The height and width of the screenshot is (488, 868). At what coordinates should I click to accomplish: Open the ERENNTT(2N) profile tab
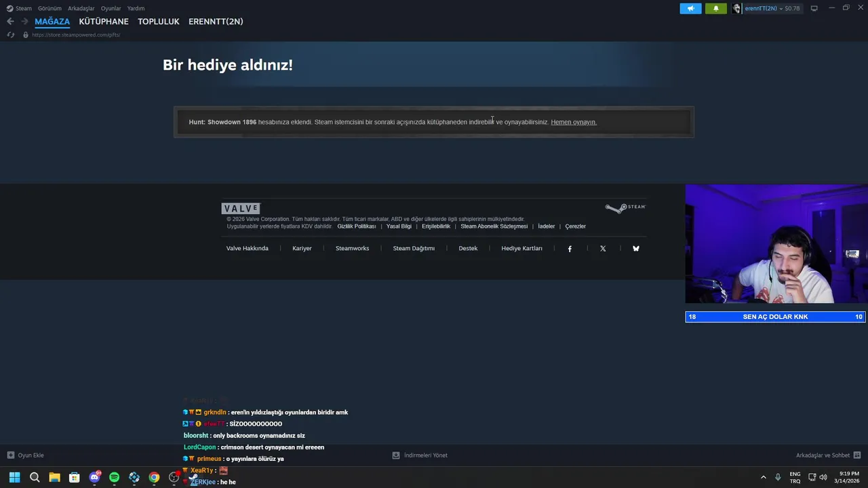[x=216, y=22]
